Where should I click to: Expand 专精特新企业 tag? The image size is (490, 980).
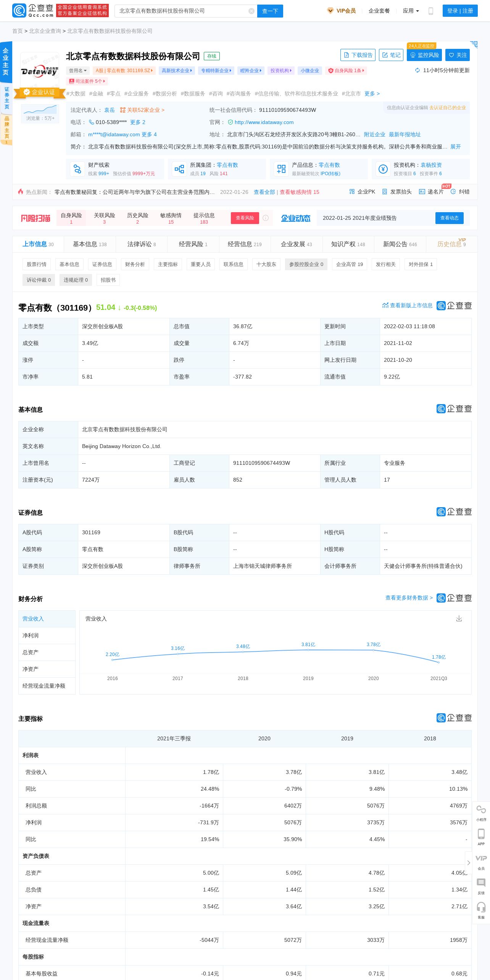(216, 71)
